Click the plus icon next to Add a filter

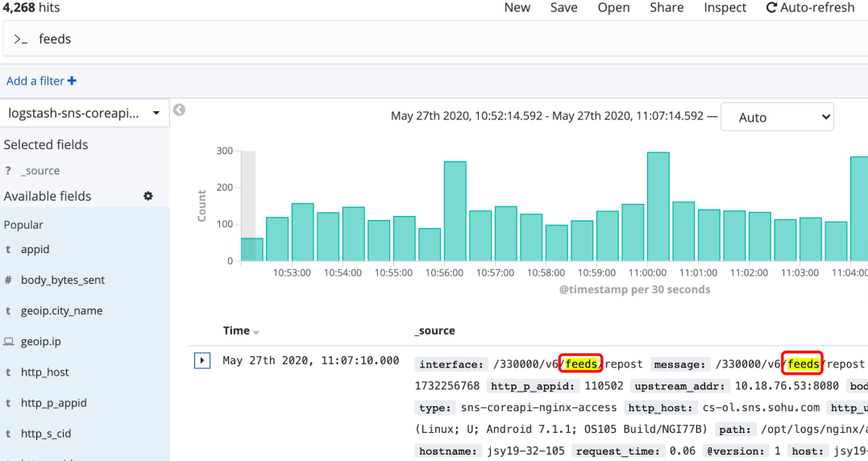click(72, 81)
